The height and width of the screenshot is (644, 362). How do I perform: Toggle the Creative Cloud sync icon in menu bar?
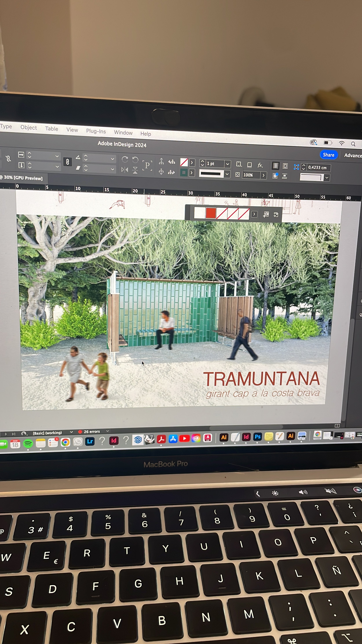(x=313, y=142)
